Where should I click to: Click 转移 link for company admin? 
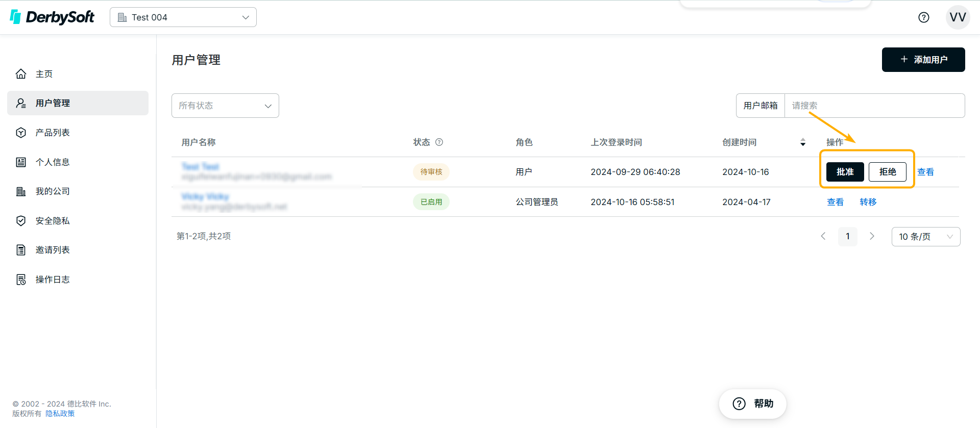(868, 202)
